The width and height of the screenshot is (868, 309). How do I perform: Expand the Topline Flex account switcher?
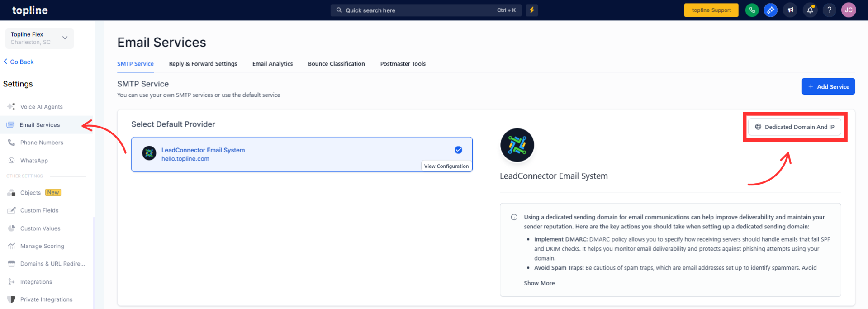[x=39, y=38]
